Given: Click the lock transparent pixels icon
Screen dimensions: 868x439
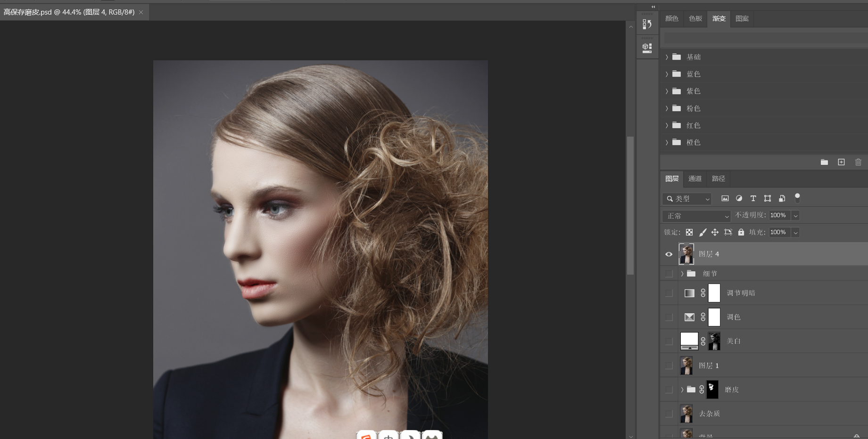Looking at the screenshot, I should (689, 232).
